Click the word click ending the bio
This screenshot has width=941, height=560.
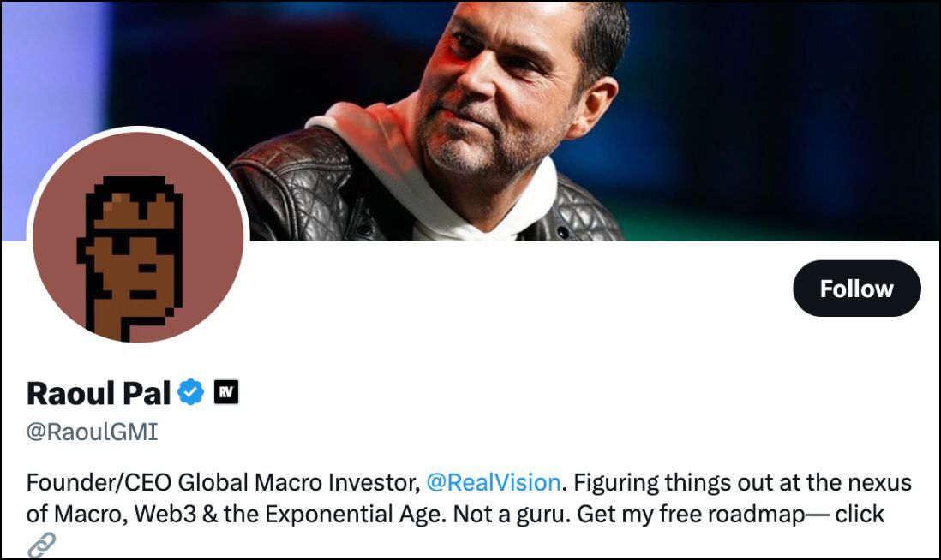pos(860,515)
